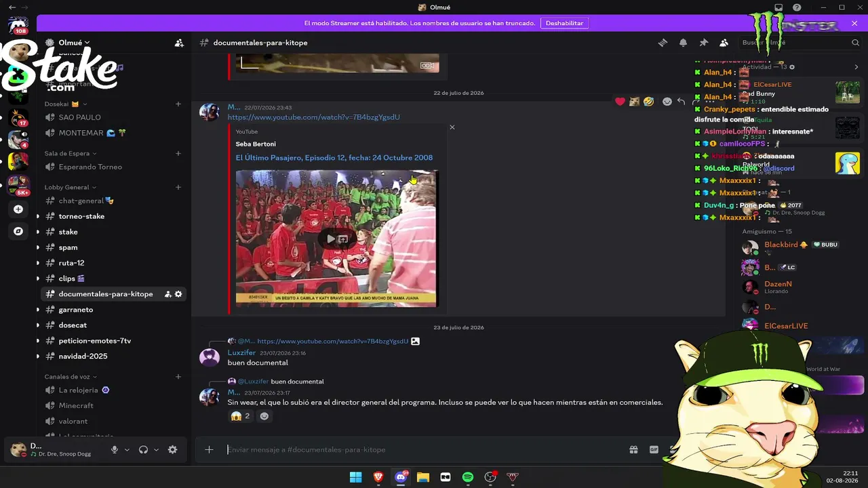Open Spotify from the taskbar
This screenshot has width=868, height=488.
468,477
